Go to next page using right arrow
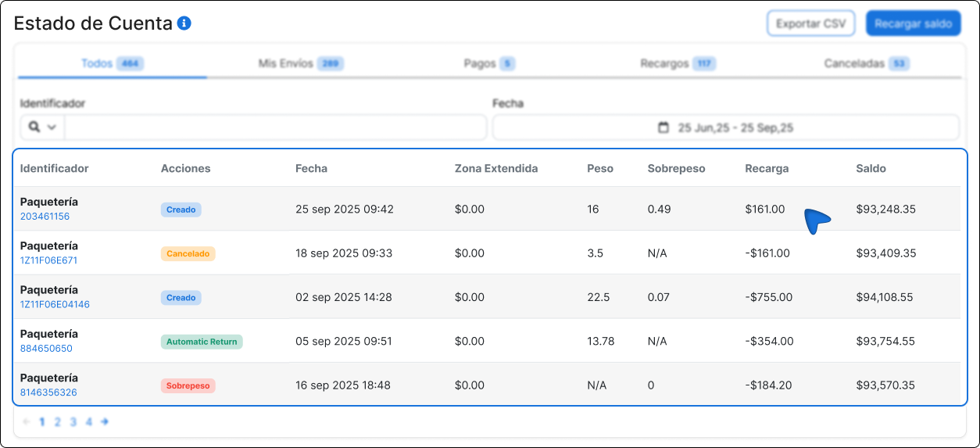Viewport: 980px width, 448px height. (x=105, y=421)
